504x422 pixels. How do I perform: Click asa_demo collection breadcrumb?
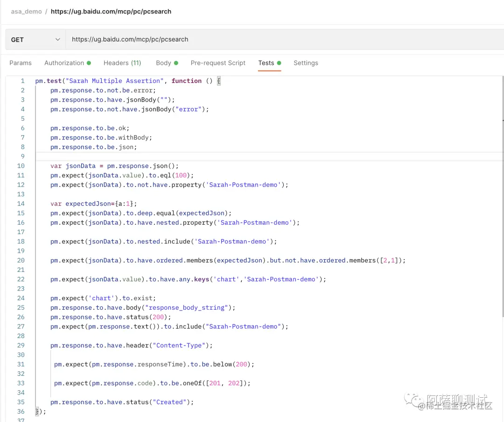coord(26,12)
